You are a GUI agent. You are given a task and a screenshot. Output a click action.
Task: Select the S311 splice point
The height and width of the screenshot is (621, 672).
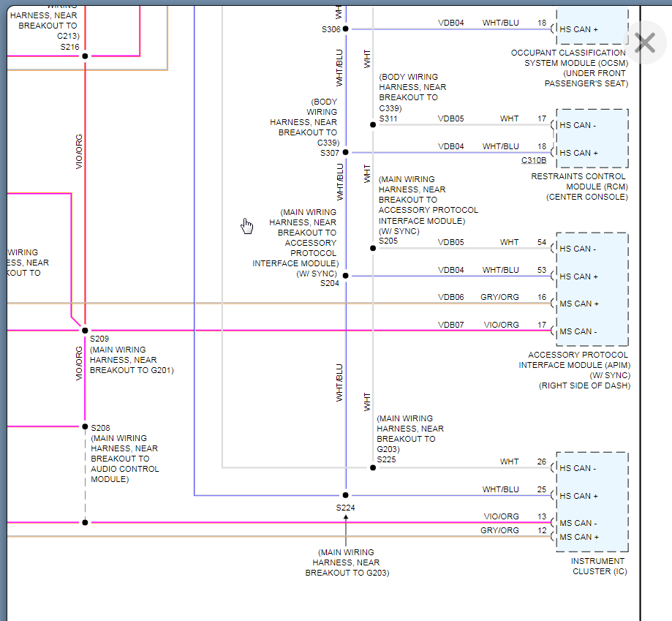(x=373, y=125)
